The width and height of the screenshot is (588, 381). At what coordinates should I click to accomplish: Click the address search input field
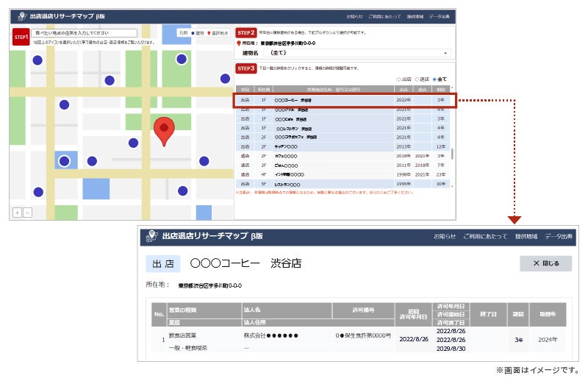point(84,33)
